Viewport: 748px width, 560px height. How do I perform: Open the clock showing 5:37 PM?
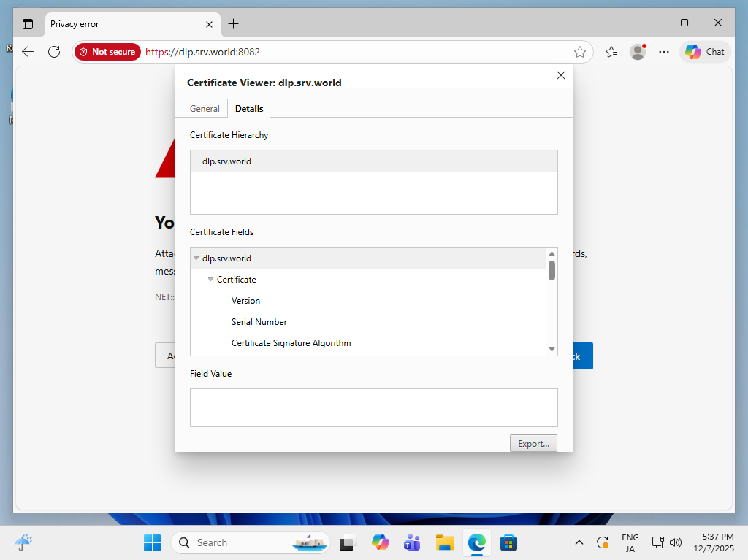(714, 542)
